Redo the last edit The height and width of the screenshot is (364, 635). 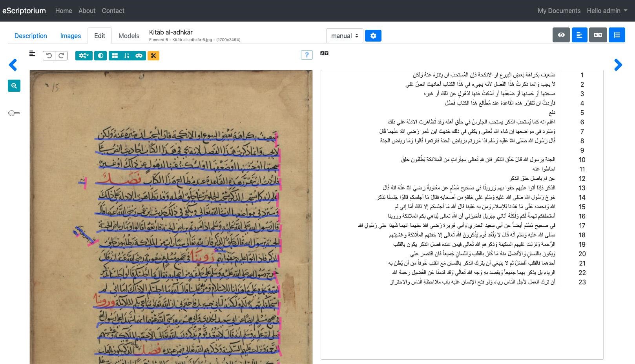click(61, 55)
